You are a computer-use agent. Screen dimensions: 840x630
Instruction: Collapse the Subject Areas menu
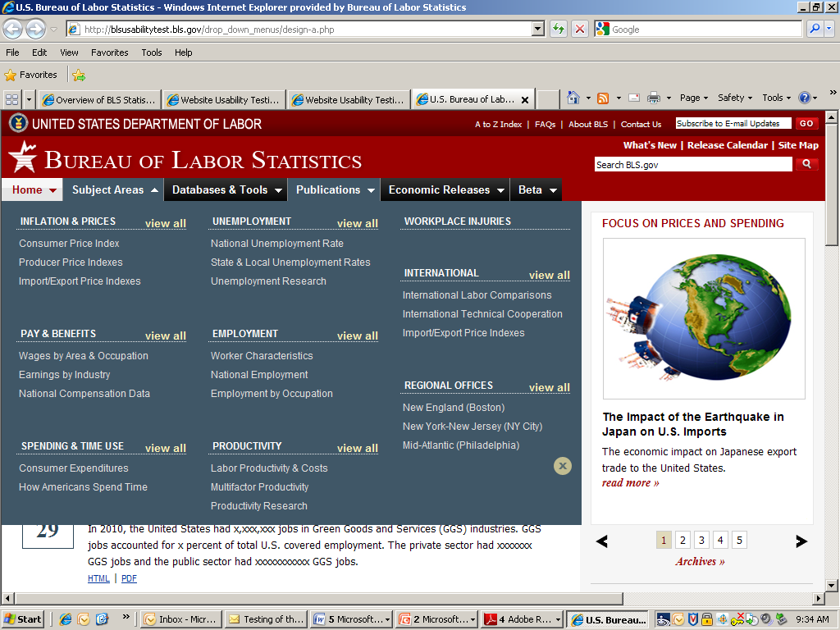(x=154, y=190)
